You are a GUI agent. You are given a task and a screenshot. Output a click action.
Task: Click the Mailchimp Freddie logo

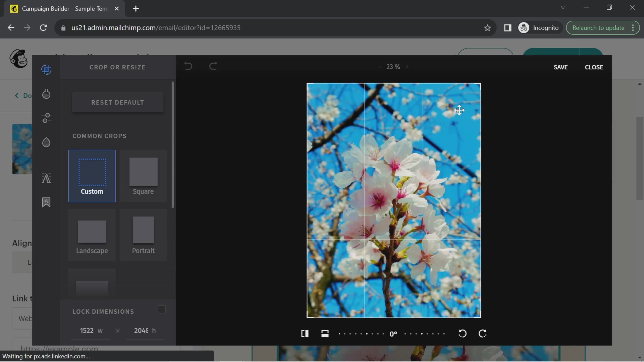[x=19, y=58]
